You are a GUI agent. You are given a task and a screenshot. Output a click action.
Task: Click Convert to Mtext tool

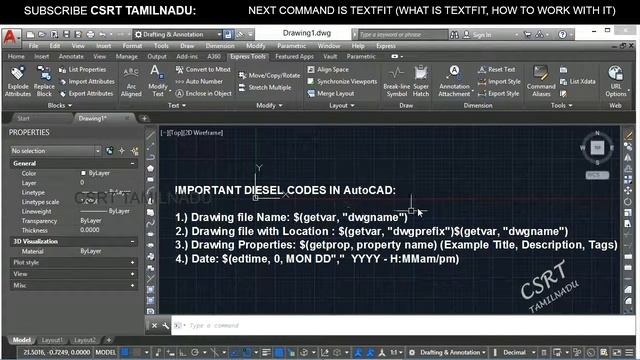(x=203, y=70)
